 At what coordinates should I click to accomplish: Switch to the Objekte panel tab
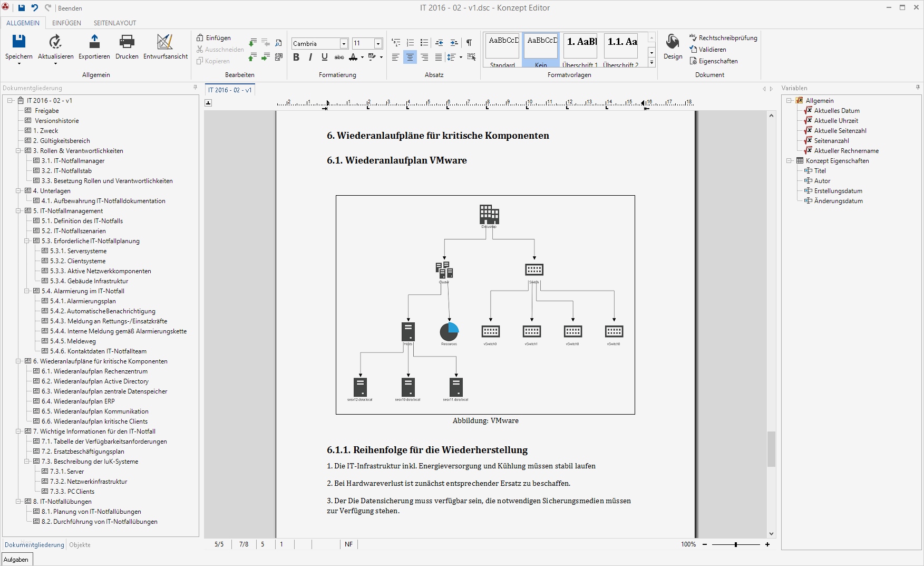tap(80, 545)
